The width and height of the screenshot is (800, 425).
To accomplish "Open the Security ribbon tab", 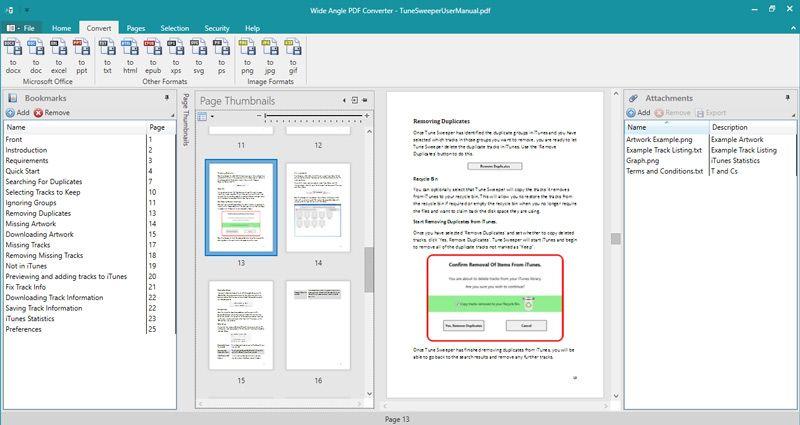I will (217, 29).
